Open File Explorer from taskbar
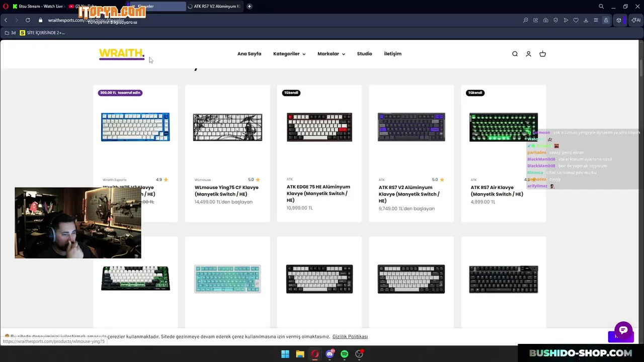This screenshot has width=644, height=362. coord(300,354)
